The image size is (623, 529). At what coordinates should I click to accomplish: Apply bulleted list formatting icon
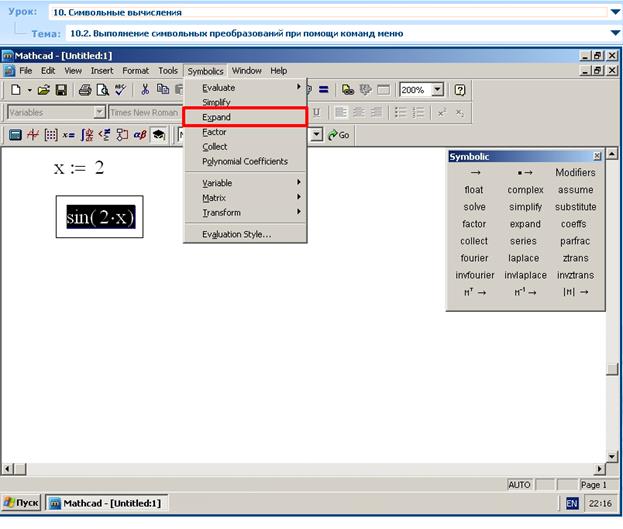click(400, 112)
